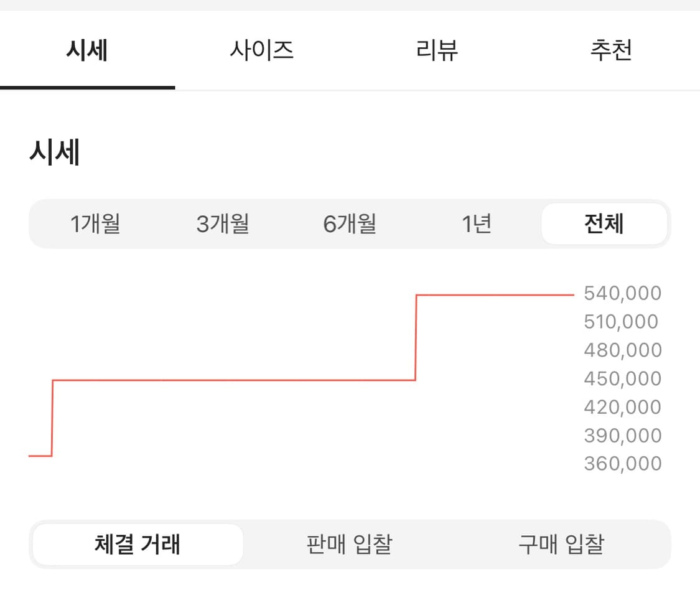Show 체결 거래 transactions

click(x=138, y=545)
